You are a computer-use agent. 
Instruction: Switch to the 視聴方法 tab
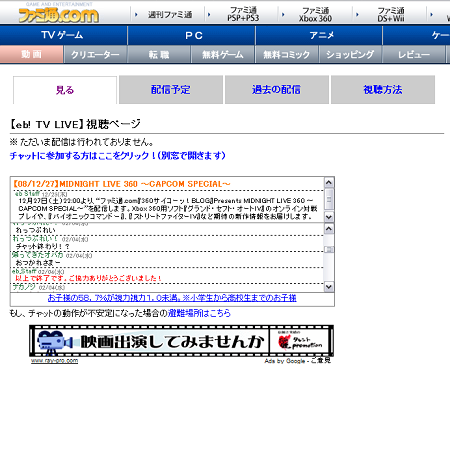pyautogui.click(x=383, y=90)
